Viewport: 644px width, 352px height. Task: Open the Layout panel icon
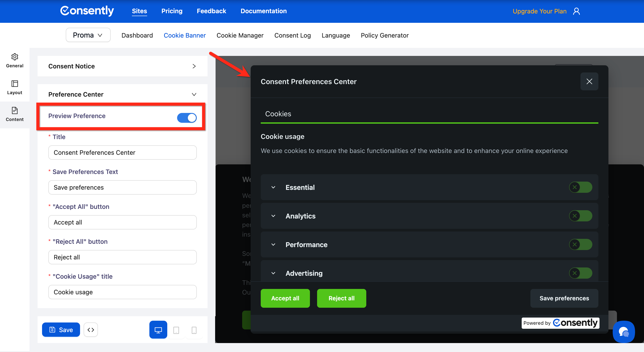15,83
